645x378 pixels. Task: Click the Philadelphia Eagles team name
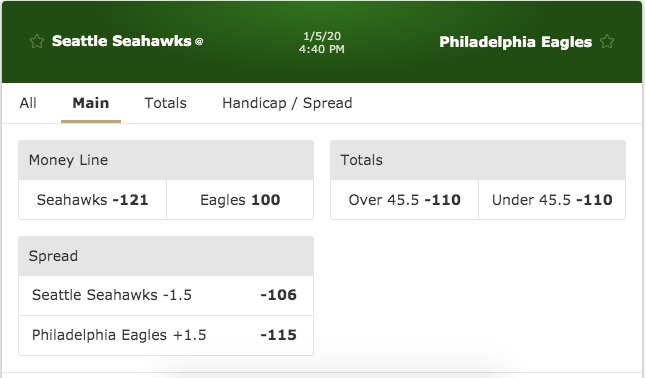(516, 42)
